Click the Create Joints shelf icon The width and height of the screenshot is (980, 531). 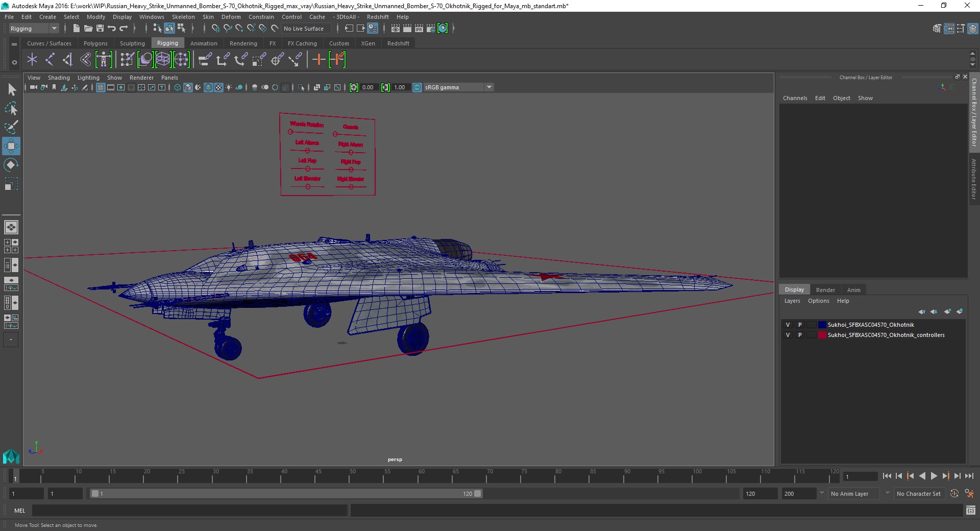tap(50, 60)
